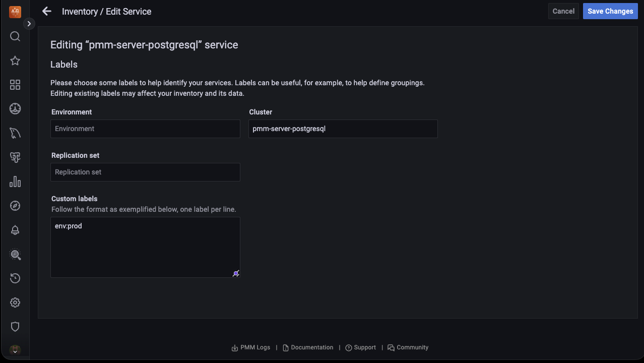Open the PMM Logs footer link
The image size is (644, 363).
(251, 347)
